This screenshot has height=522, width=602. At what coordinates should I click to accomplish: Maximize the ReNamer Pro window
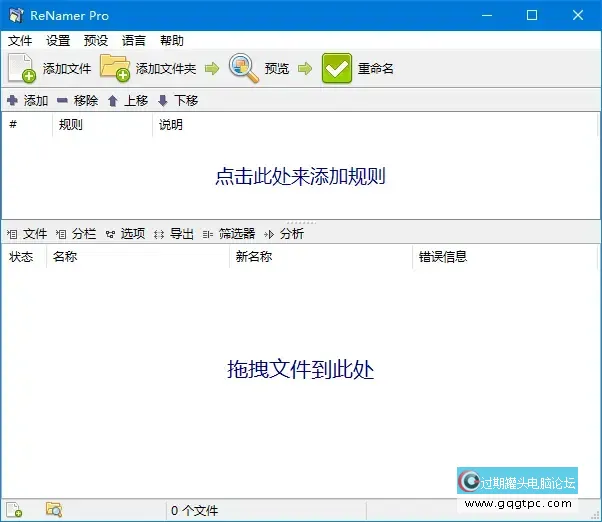coord(532,15)
